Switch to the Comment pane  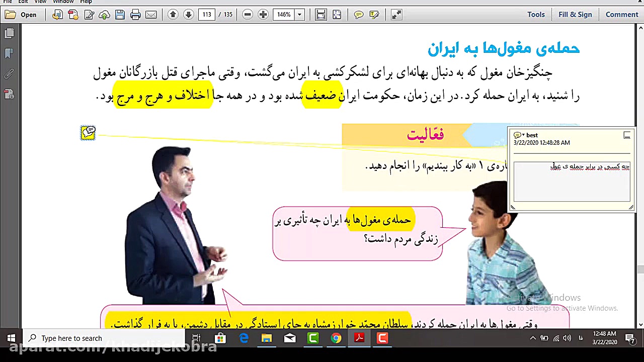(x=621, y=14)
